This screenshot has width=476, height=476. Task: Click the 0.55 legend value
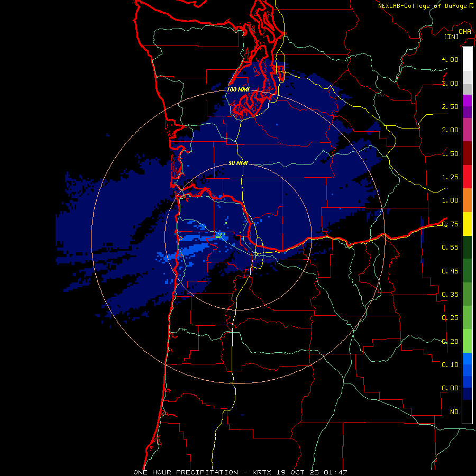coord(450,248)
